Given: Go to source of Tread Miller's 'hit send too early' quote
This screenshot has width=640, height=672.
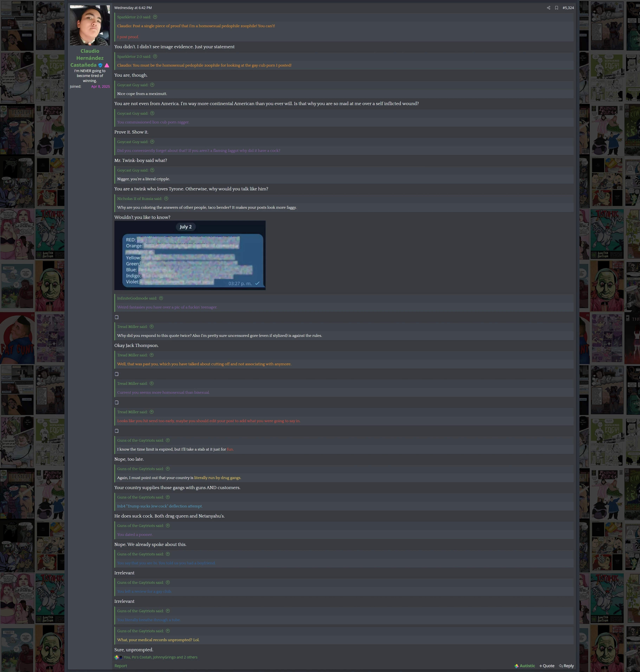Looking at the screenshot, I should pos(152,412).
